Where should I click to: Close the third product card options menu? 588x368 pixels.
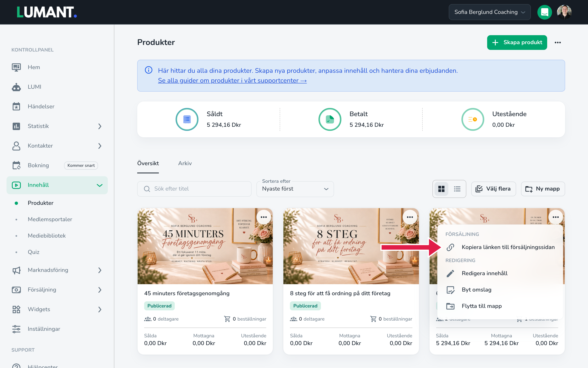(x=556, y=217)
